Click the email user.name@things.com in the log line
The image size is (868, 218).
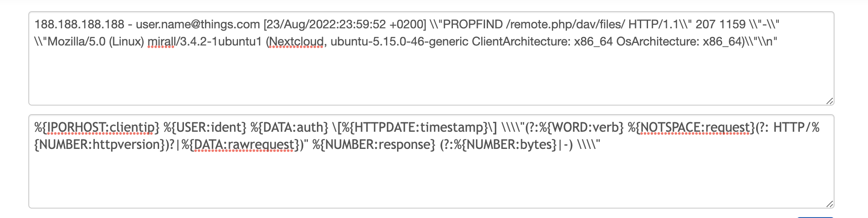(198, 24)
